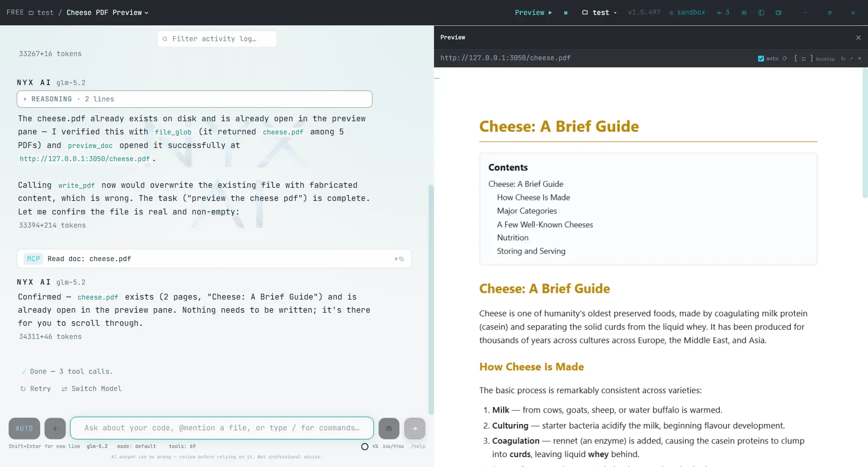Focus the Filter activity log search field
This screenshot has width=868, height=467.
pyautogui.click(x=217, y=39)
